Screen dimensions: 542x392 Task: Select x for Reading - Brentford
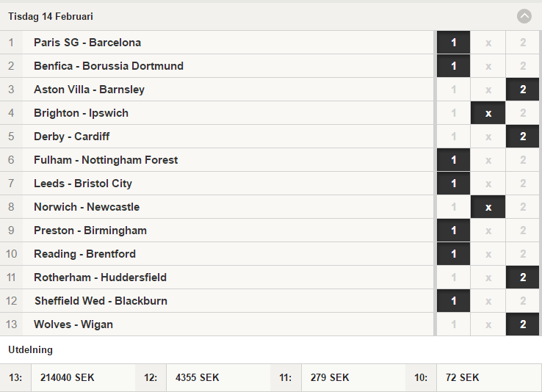pyautogui.click(x=488, y=254)
